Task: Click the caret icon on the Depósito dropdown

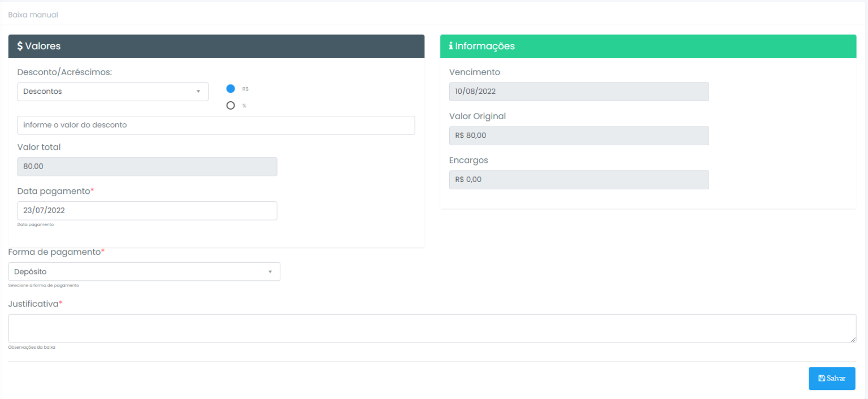Action: (x=270, y=271)
